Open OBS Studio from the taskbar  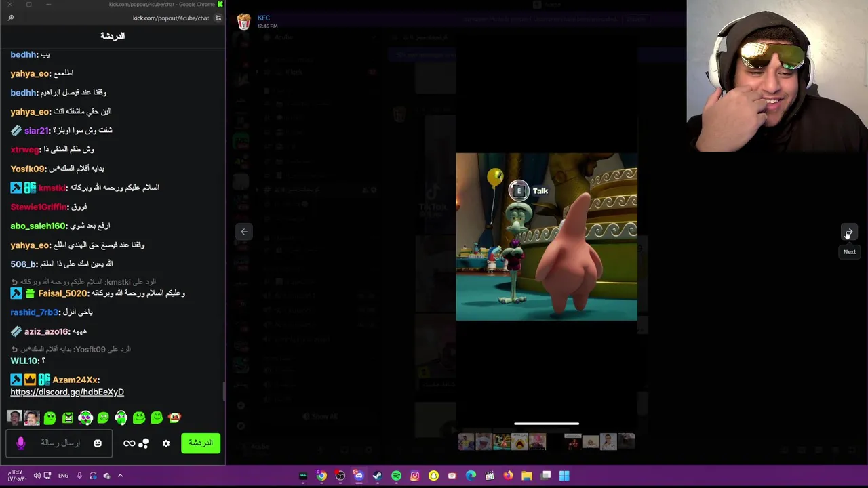click(x=340, y=476)
